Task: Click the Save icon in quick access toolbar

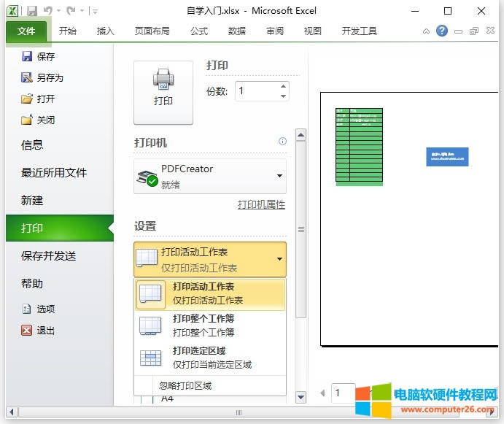Action: point(32,11)
